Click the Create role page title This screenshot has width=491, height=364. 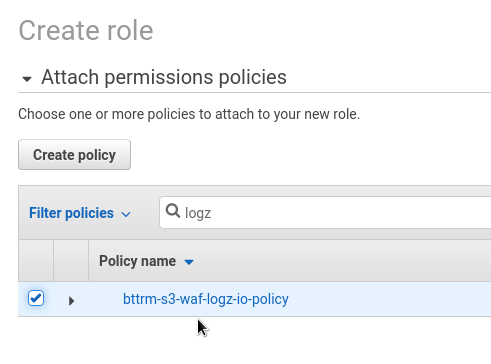[86, 31]
